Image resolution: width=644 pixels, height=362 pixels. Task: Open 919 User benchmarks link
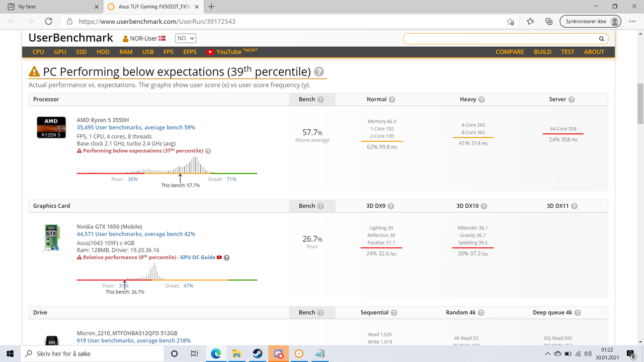coord(134,341)
